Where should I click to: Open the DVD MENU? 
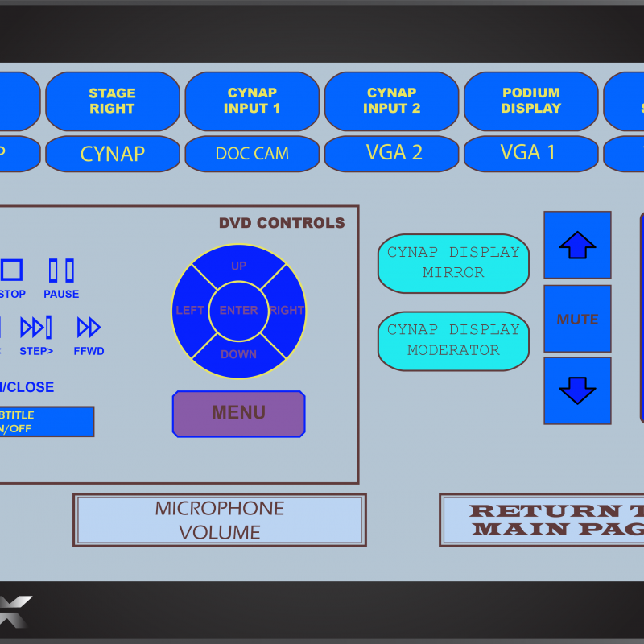238,413
